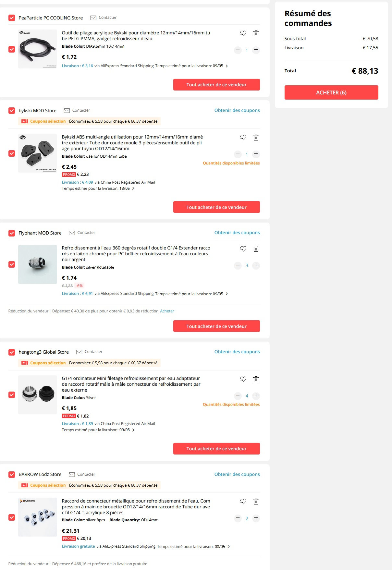392x570 pixels.
Task: Click the ACHETER (6) checkout button
Action: click(331, 92)
